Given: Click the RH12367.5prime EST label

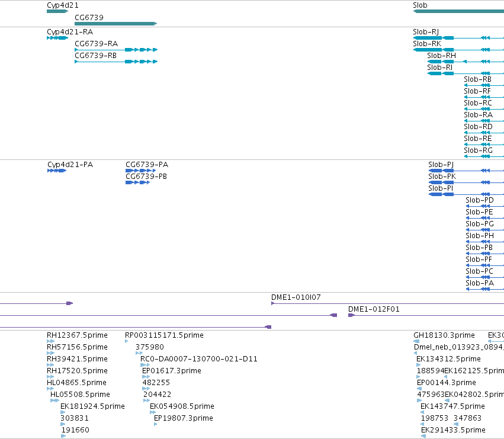Looking at the screenshot, I should [77, 335].
